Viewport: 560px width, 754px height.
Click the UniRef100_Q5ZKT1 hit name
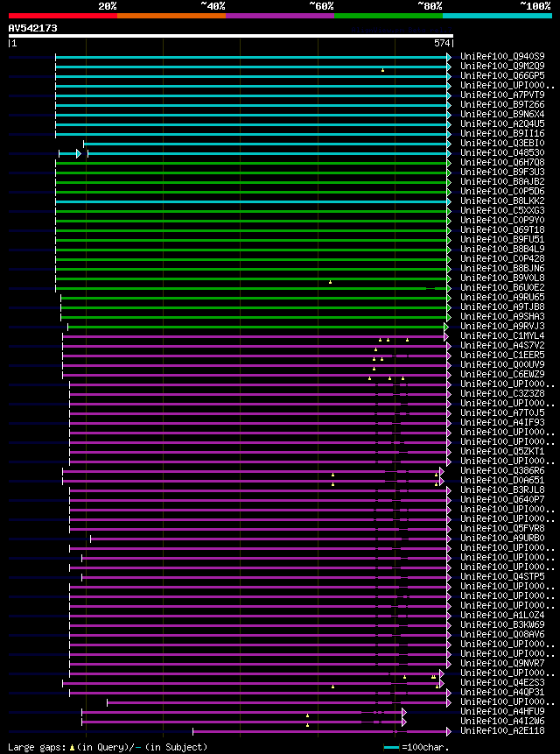tap(502, 451)
